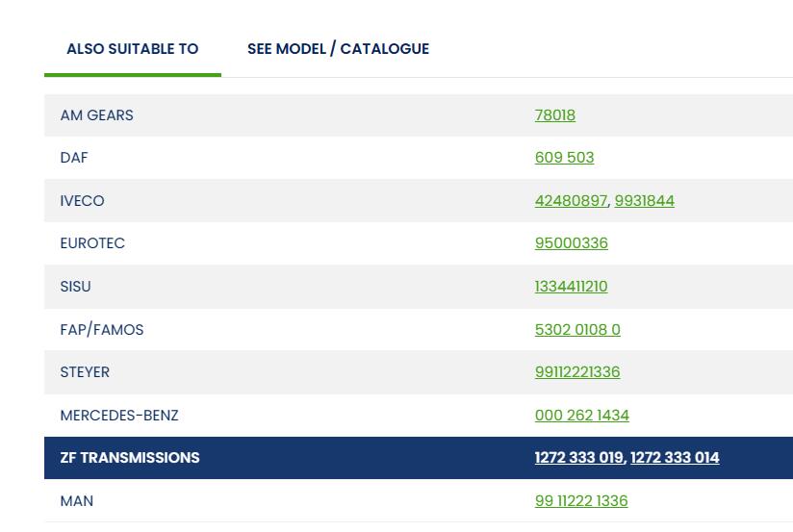Click the IVECO brand label
The height and width of the screenshot is (532, 793).
(x=82, y=201)
